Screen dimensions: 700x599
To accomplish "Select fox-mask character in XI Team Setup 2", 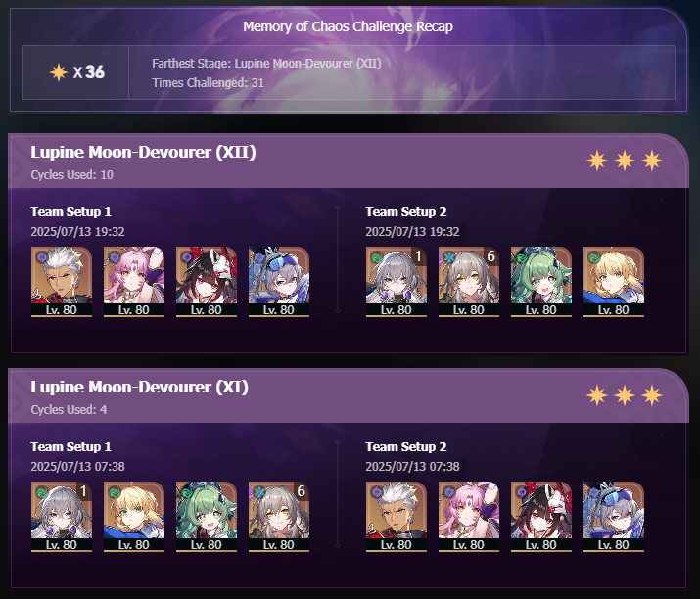I will coord(541,517).
